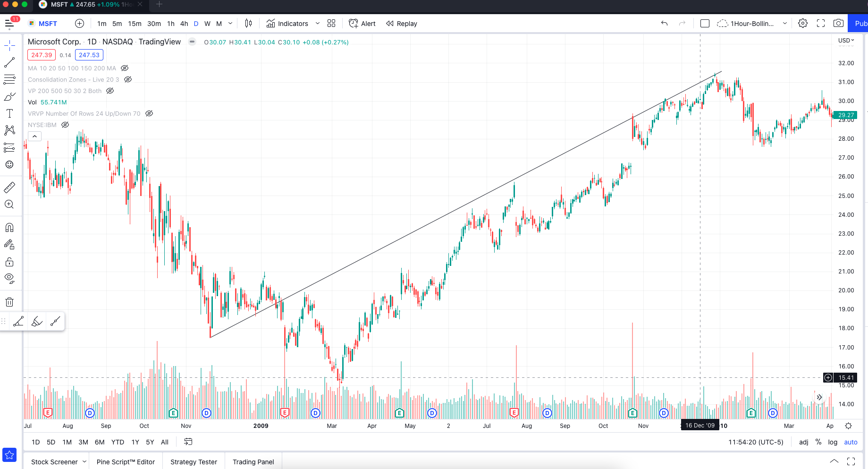This screenshot has width=868, height=469.
Task: Open the candlestick chart style selector
Action: click(248, 23)
